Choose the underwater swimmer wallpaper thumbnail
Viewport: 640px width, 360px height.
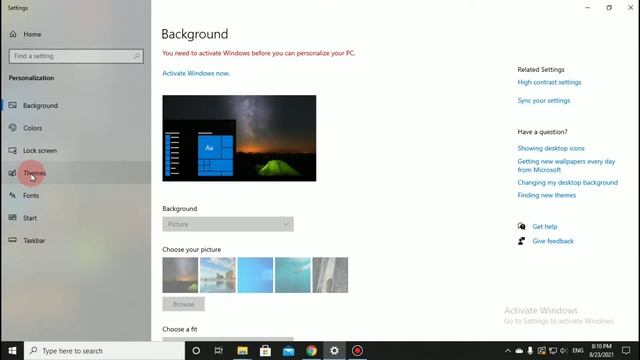293,275
